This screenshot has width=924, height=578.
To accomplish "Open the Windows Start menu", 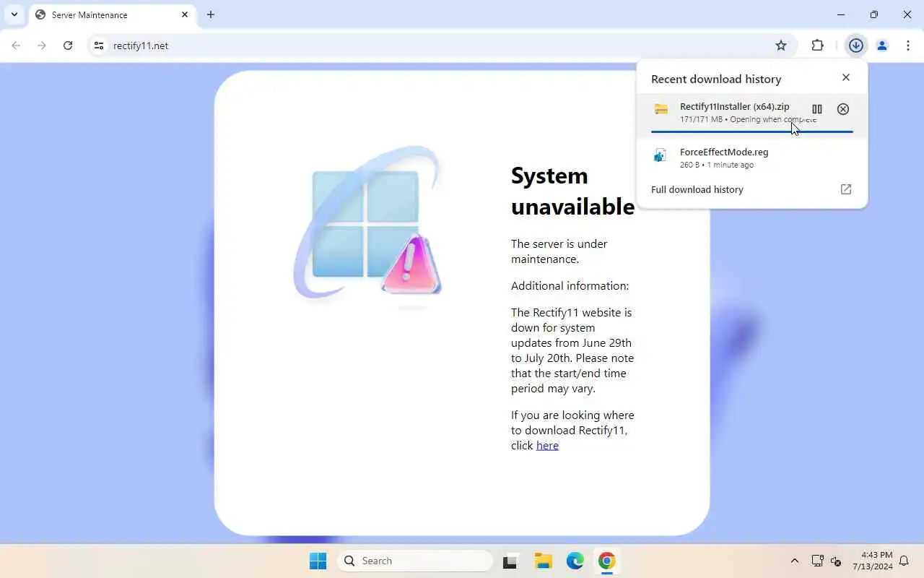I will pyautogui.click(x=318, y=561).
